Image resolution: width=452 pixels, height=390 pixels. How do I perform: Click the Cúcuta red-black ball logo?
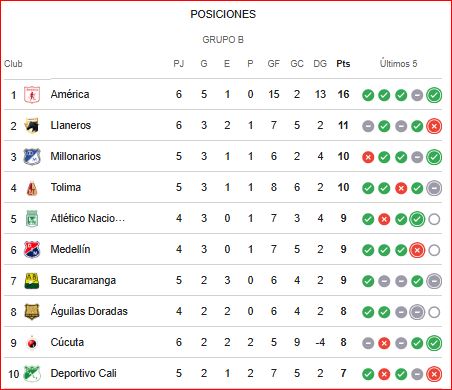click(32, 343)
